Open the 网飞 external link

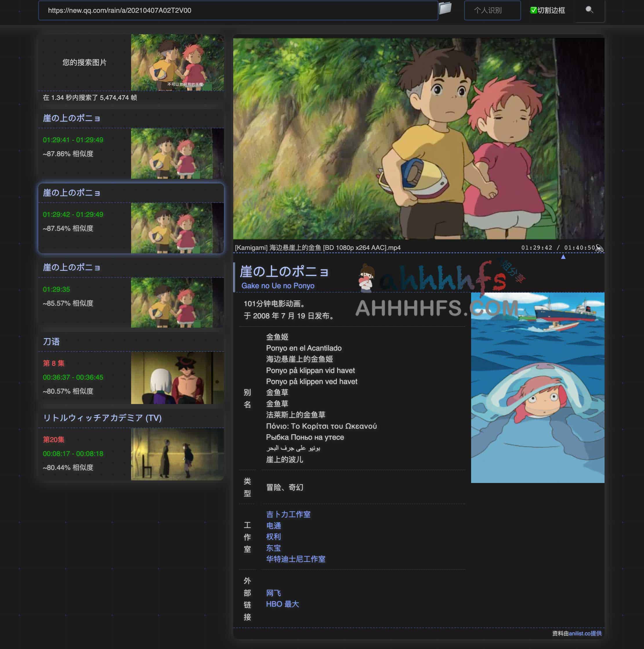273,593
